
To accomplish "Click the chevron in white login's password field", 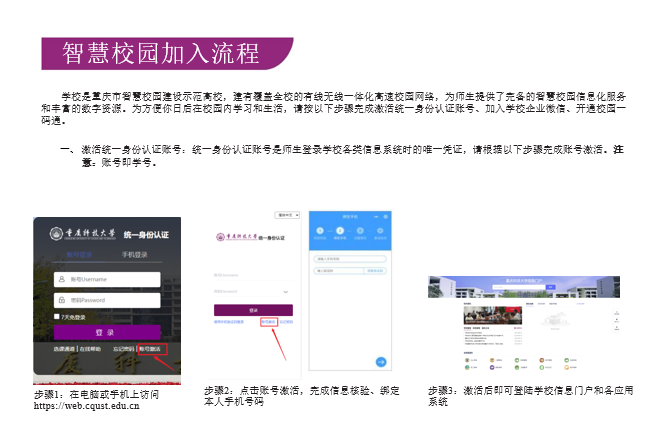I will pyautogui.click(x=285, y=291).
